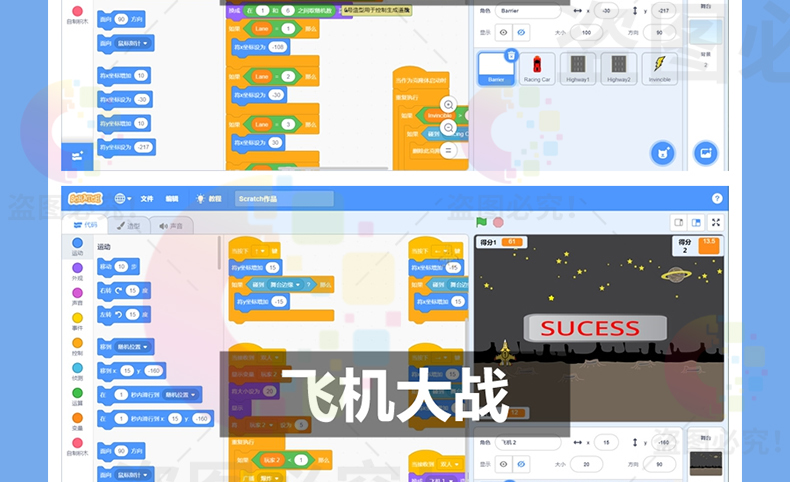The image size is (790, 482).
Task: Select the 控制 block category circle
Action: point(77,342)
